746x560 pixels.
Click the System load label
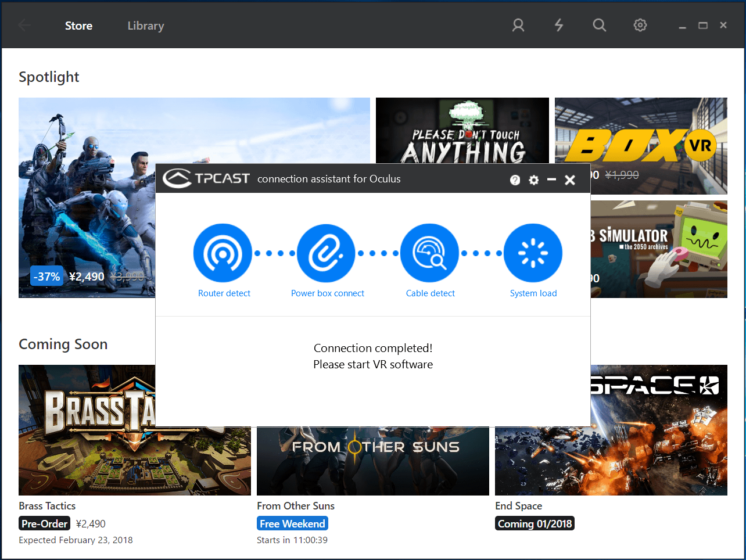pos(533,293)
